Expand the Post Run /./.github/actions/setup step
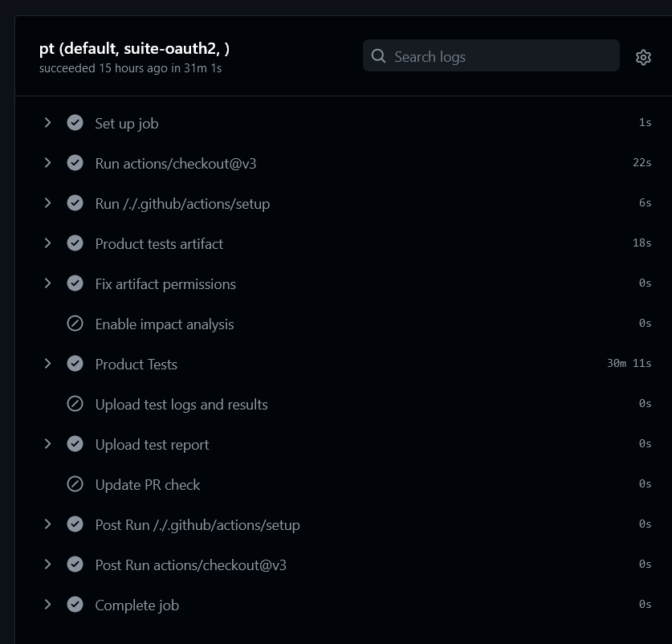This screenshot has width=672, height=644. click(x=47, y=524)
